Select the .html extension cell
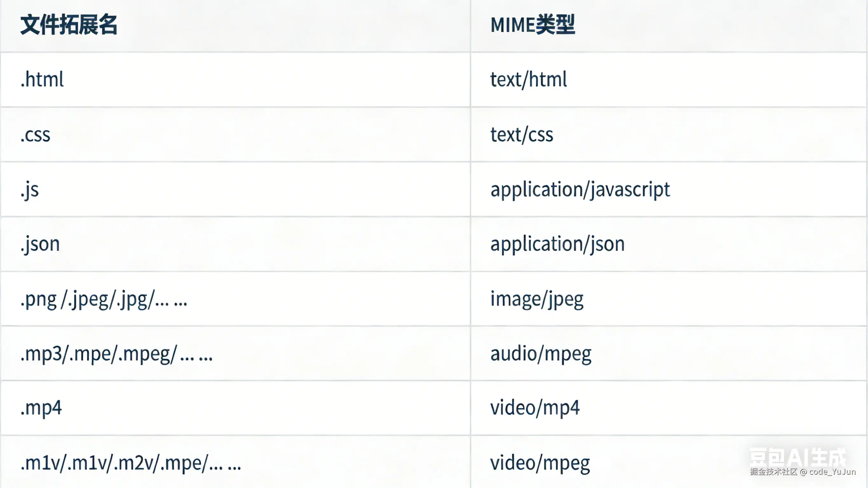The width and height of the screenshot is (868, 488). coord(42,80)
